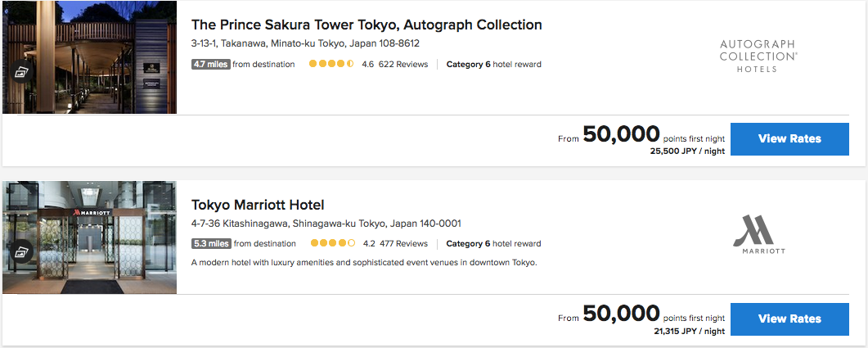Screen dimensions: 868x348
Task: Click Category 6 hotel reward for Tokyo Marriott
Action: (493, 243)
